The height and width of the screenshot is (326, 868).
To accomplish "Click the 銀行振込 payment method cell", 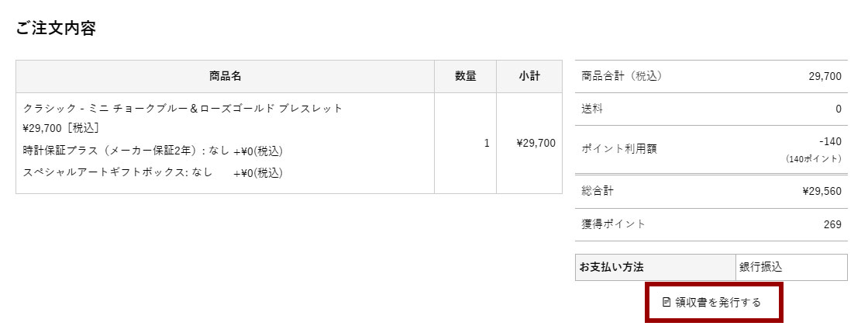I will click(x=761, y=267).
